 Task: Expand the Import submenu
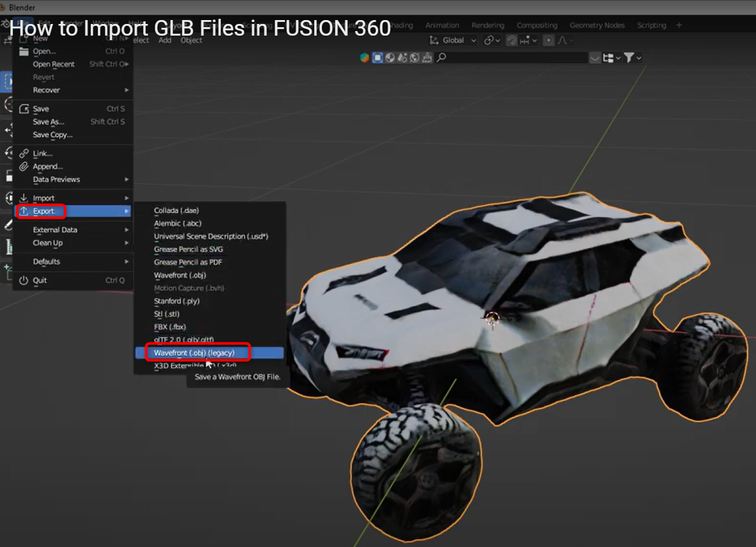coord(73,198)
